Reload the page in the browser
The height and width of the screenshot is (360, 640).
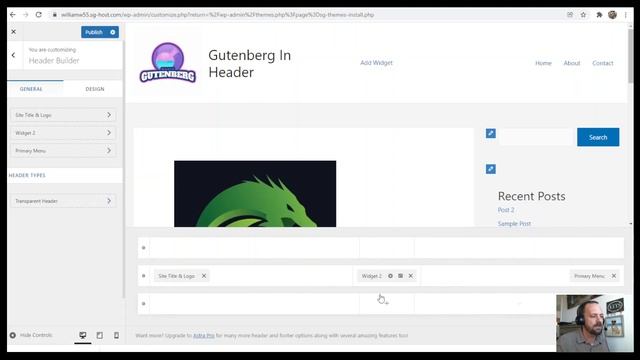click(x=38, y=15)
